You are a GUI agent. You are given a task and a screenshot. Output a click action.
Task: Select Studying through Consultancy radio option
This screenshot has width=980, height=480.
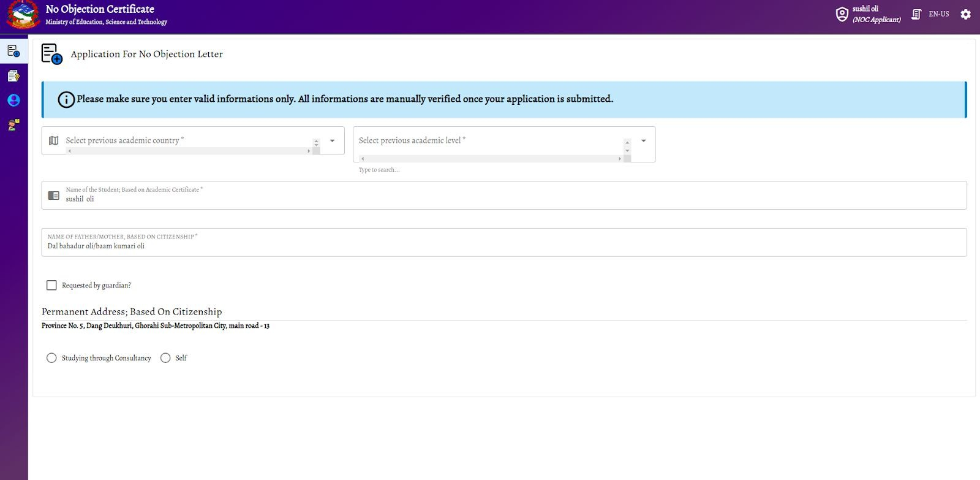point(51,358)
